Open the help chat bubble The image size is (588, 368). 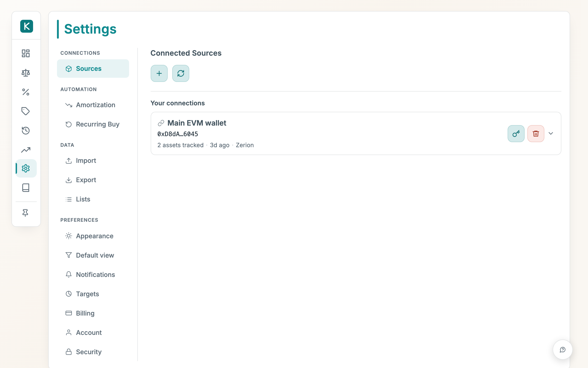563,350
